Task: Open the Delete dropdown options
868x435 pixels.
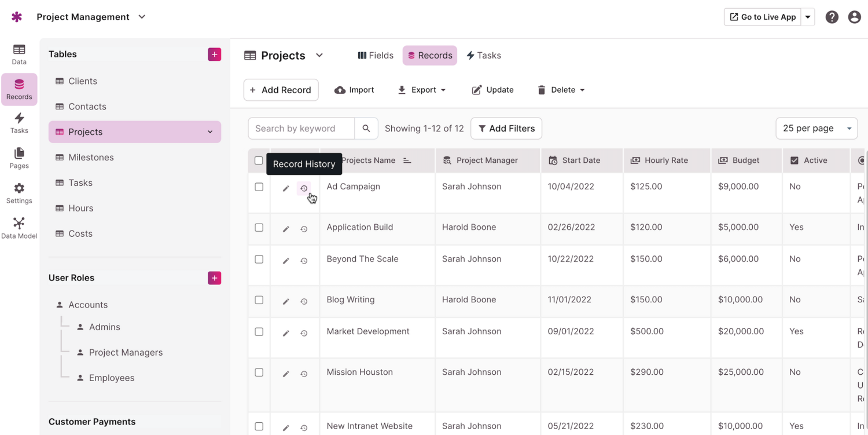Action: click(x=561, y=90)
